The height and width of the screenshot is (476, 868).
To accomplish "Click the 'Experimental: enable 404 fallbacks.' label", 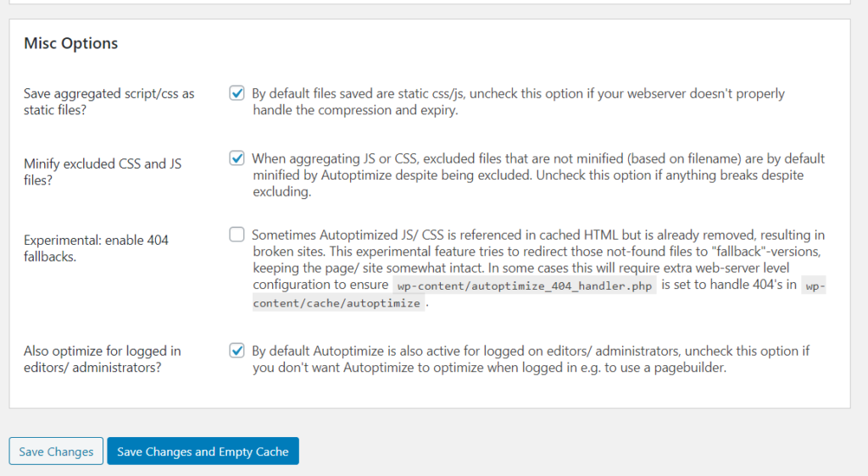I will click(96, 248).
